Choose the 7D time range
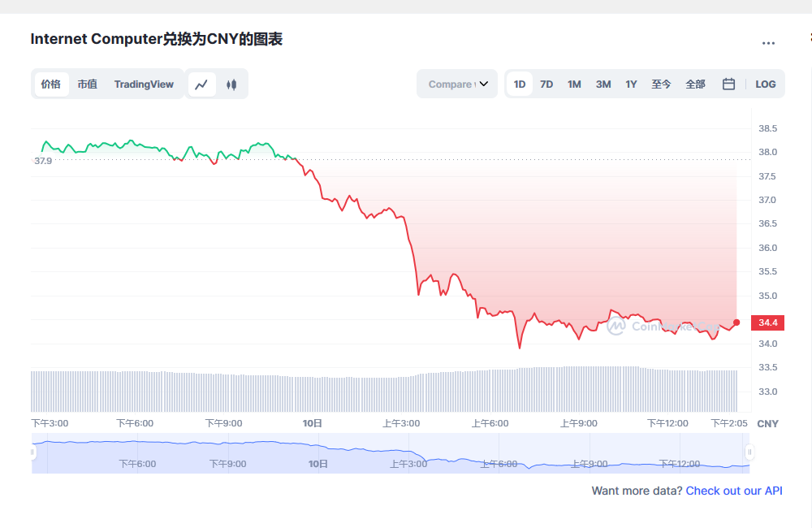Image resolution: width=812 pixels, height=528 pixels. 546,84
